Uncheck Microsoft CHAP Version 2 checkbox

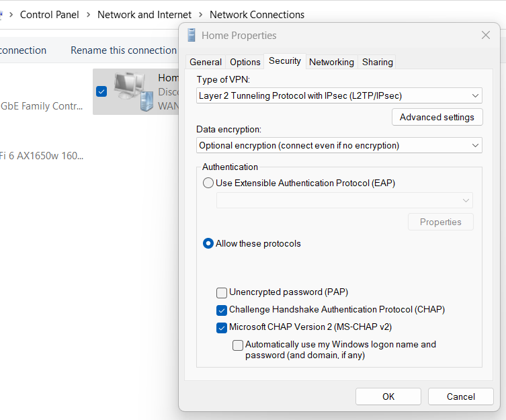pyautogui.click(x=222, y=328)
